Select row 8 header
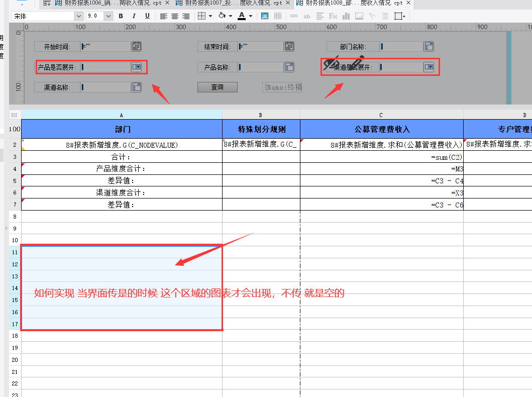 point(15,217)
